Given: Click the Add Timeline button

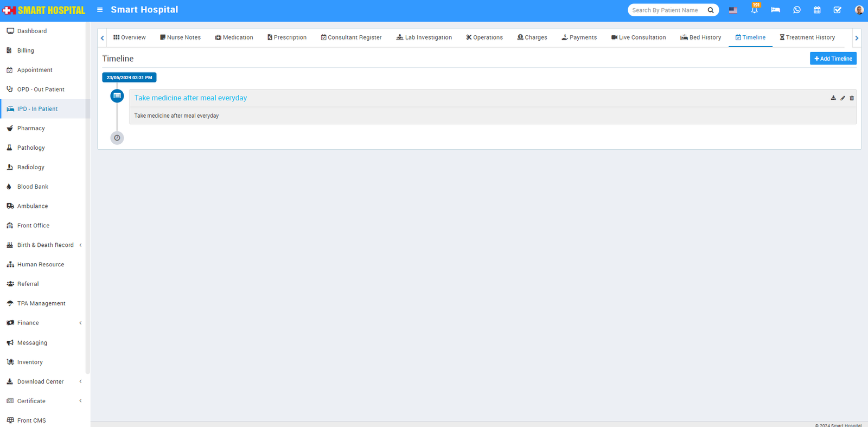Looking at the screenshot, I should coord(833,59).
